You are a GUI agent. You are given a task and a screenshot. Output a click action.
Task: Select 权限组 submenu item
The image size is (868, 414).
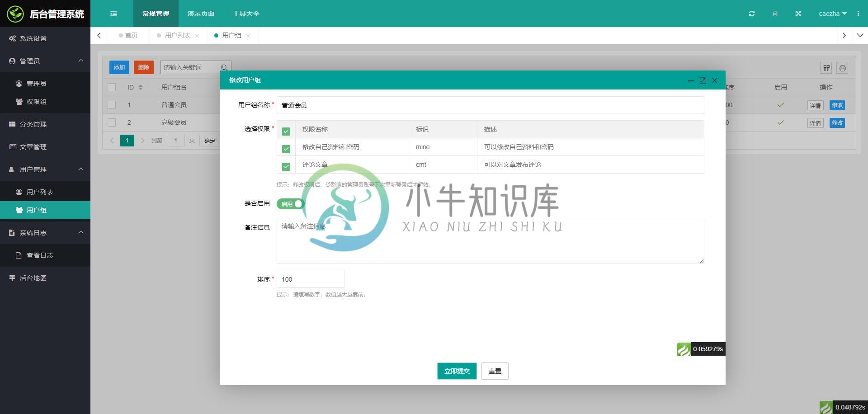pyautogui.click(x=45, y=102)
